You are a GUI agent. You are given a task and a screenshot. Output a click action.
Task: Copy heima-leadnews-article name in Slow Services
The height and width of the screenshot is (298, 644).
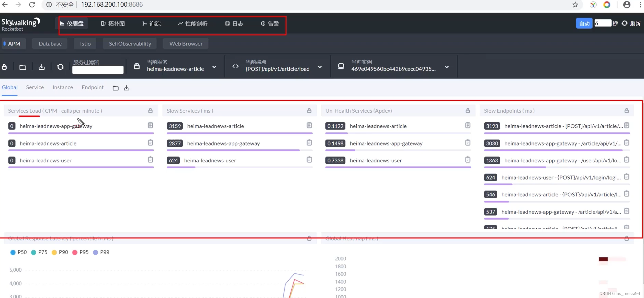(x=309, y=125)
